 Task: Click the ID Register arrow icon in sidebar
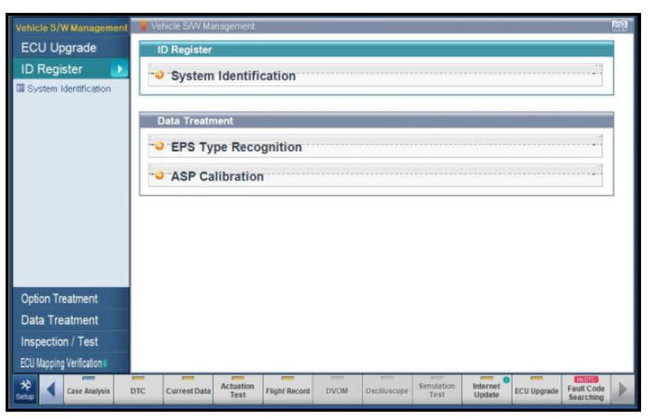pos(119,69)
